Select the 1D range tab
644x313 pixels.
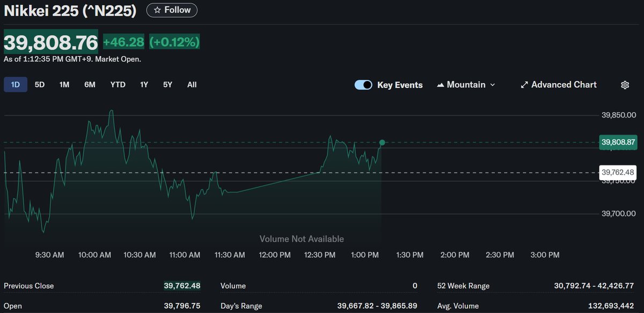tap(16, 85)
